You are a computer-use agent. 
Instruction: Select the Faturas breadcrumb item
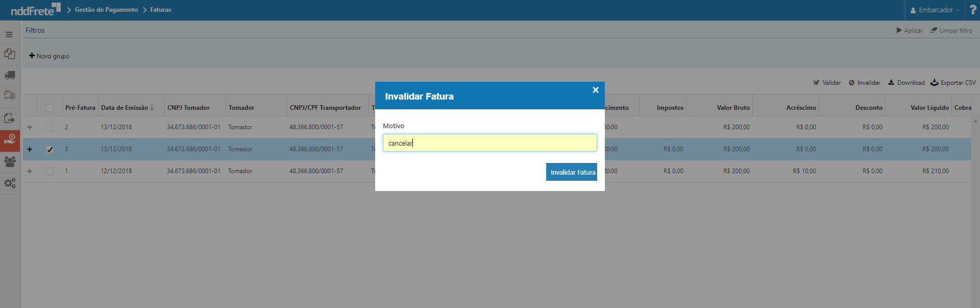(x=160, y=10)
